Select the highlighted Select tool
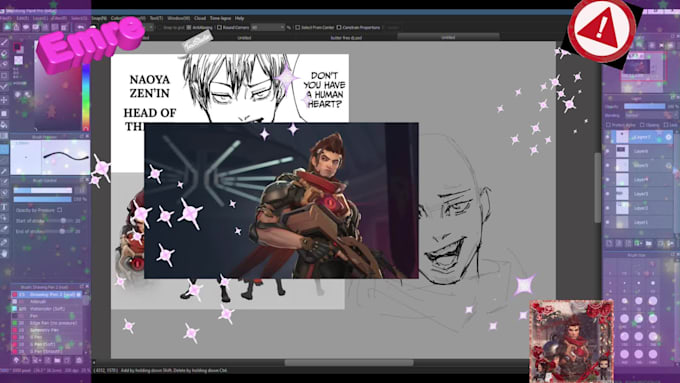This screenshot has height=383, width=680. (x=4, y=149)
